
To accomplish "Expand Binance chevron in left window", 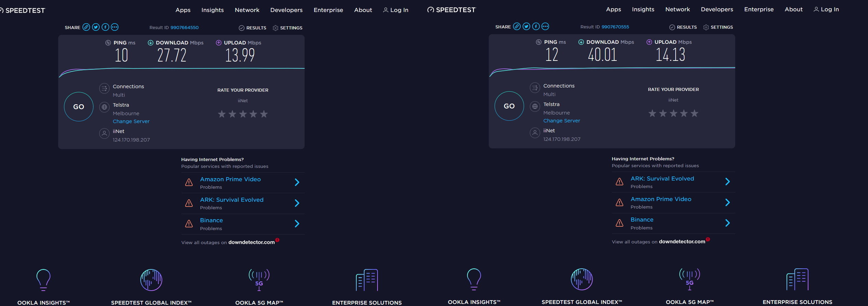I will tap(297, 224).
